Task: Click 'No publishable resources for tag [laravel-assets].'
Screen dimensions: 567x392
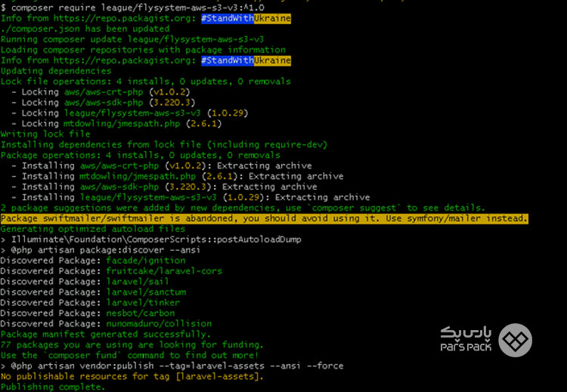Action: point(132,376)
